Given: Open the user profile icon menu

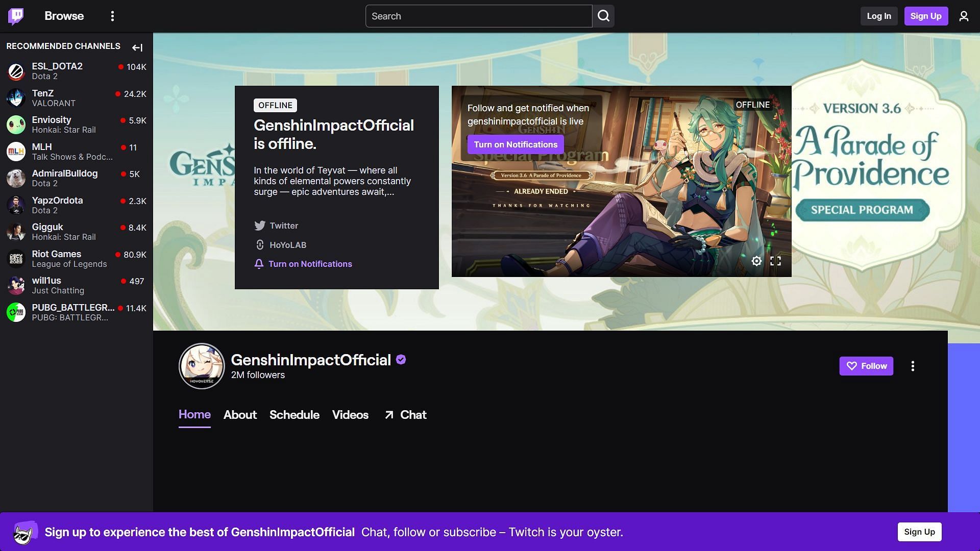Looking at the screenshot, I should coord(964,16).
